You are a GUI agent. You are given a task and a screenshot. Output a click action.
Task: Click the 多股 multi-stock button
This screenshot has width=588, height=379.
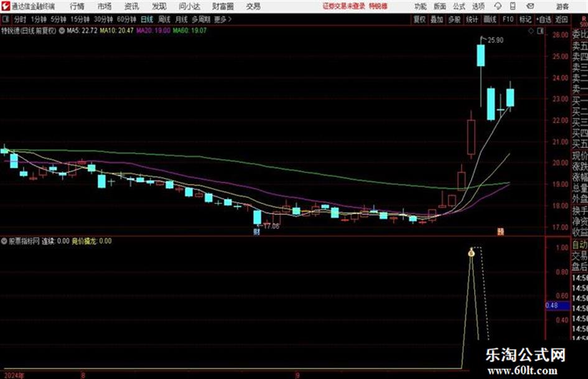pos(454,19)
